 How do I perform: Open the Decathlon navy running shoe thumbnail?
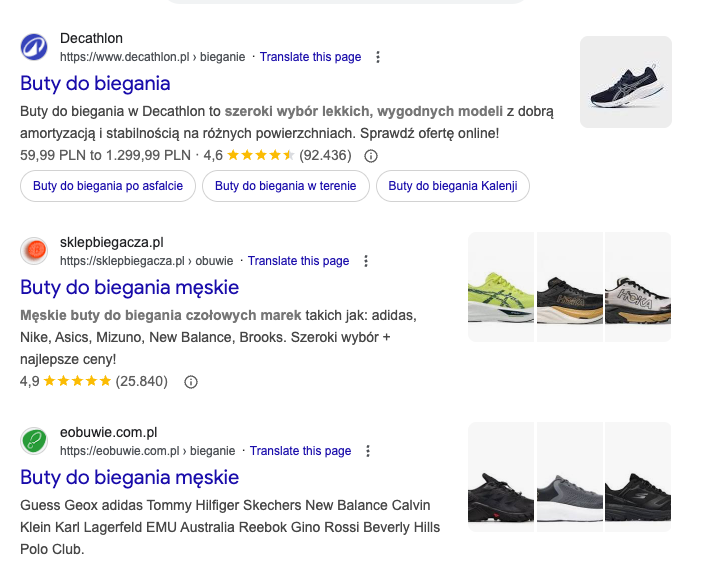coord(626,82)
